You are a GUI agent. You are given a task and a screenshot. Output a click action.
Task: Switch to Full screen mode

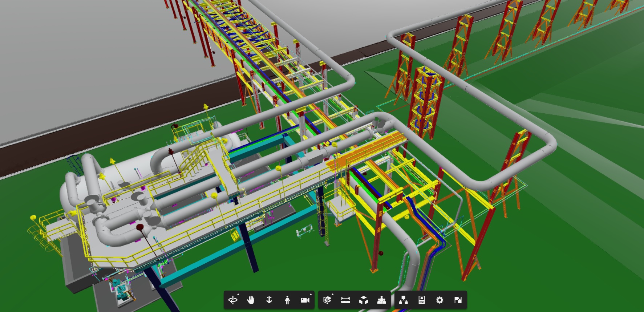458,300
